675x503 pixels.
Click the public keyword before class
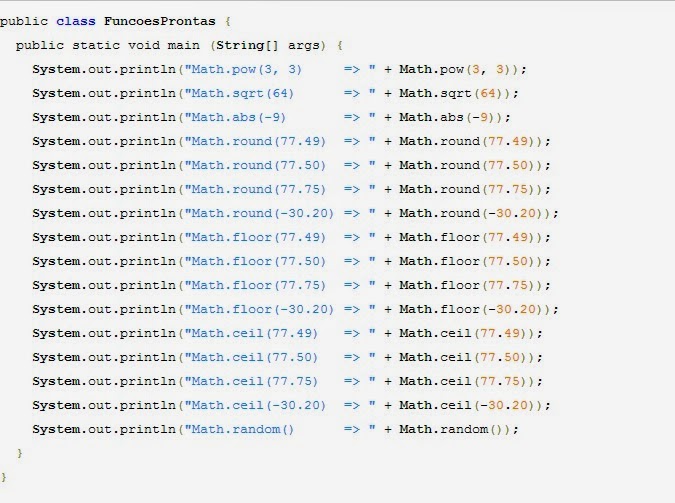(x=23, y=21)
